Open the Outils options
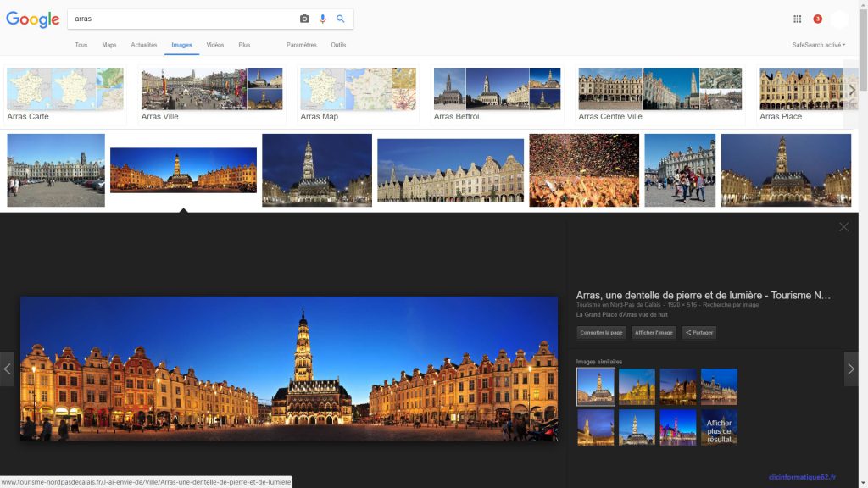Image resolution: width=868 pixels, height=488 pixels. [x=338, y=45]
